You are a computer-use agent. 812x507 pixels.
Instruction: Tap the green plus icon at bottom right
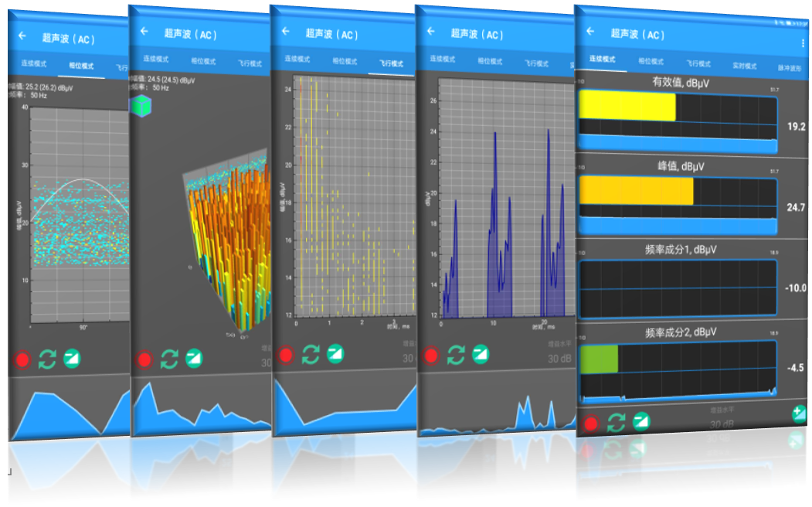click(800, 414)
